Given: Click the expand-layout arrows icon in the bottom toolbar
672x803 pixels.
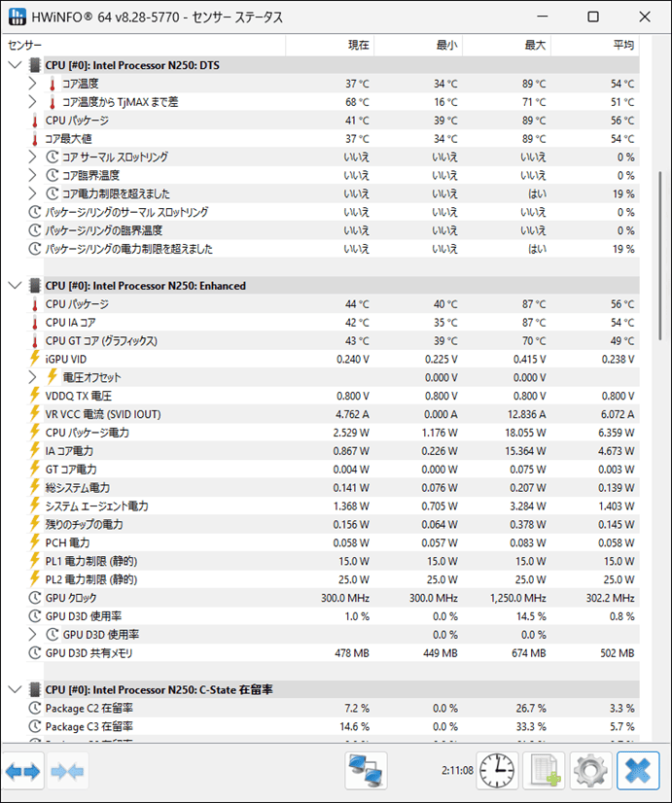Looking at the screenshot, I should click(x=22, y=771).
